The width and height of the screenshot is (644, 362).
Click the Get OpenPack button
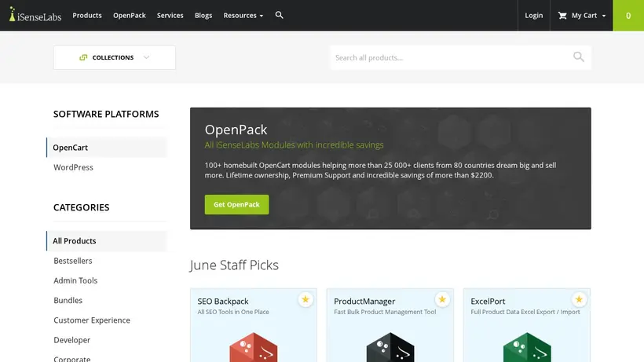[236, 204]
